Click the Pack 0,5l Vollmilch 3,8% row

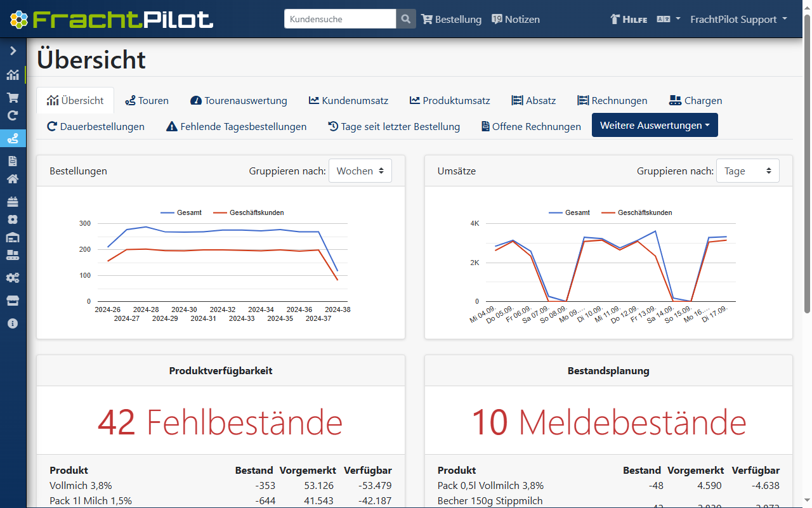pos(608,486)
